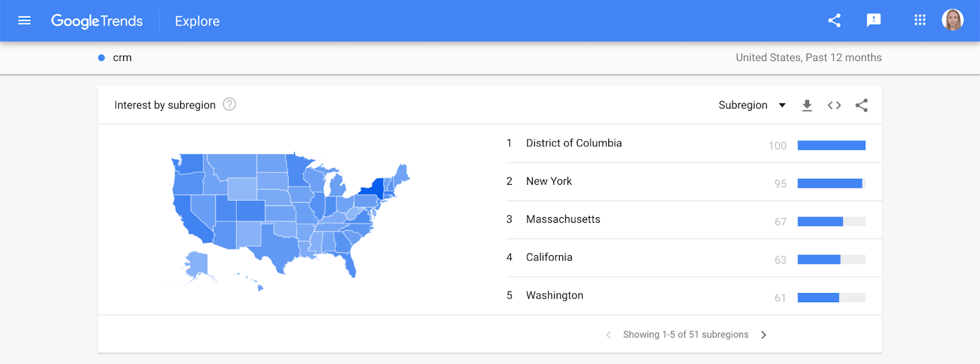Click the Google Trends logo
Screen dimensions: 980x364
coord(97,21)
